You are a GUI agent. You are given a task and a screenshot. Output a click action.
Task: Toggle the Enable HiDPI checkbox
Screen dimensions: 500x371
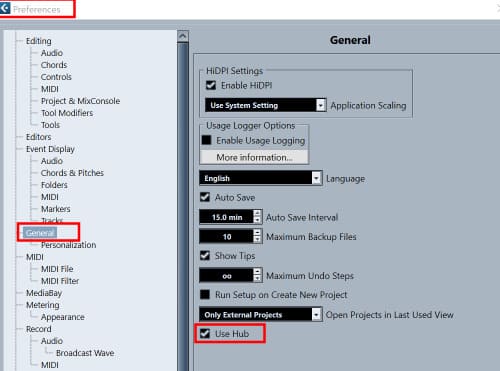pyautogui.click(x=211, y=85)
